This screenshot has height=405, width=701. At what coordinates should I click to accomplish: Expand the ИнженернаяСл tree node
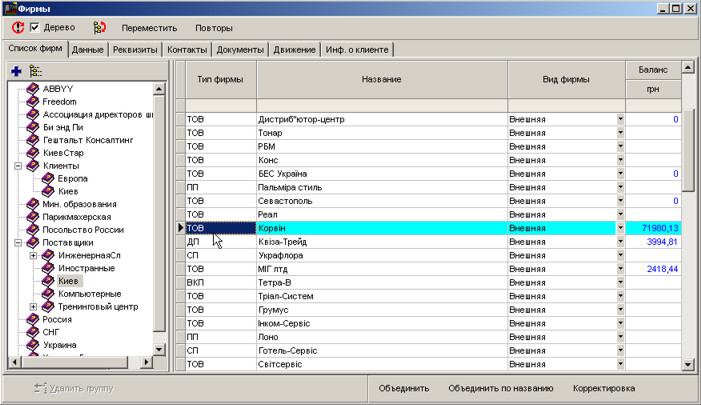pos(32,256)
